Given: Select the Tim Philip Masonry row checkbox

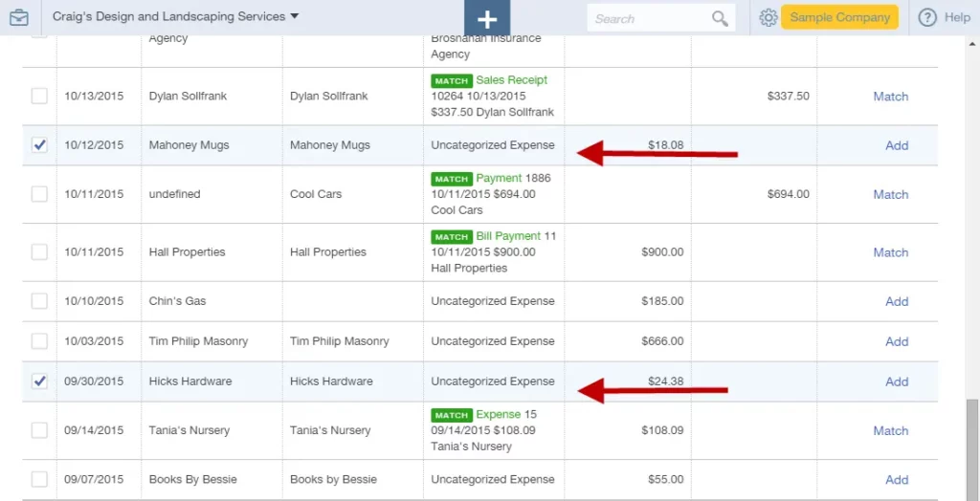Looking at the screenshot, I should 39,341.
